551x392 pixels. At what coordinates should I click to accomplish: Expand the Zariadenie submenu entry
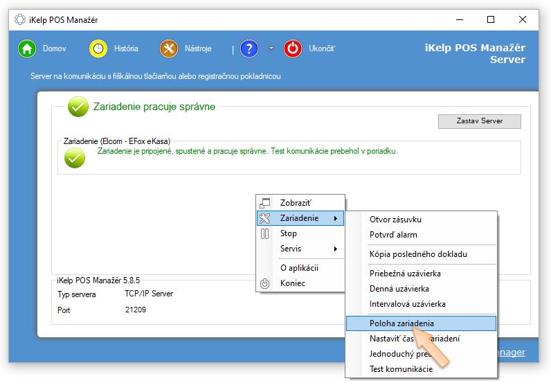[301, 218]
